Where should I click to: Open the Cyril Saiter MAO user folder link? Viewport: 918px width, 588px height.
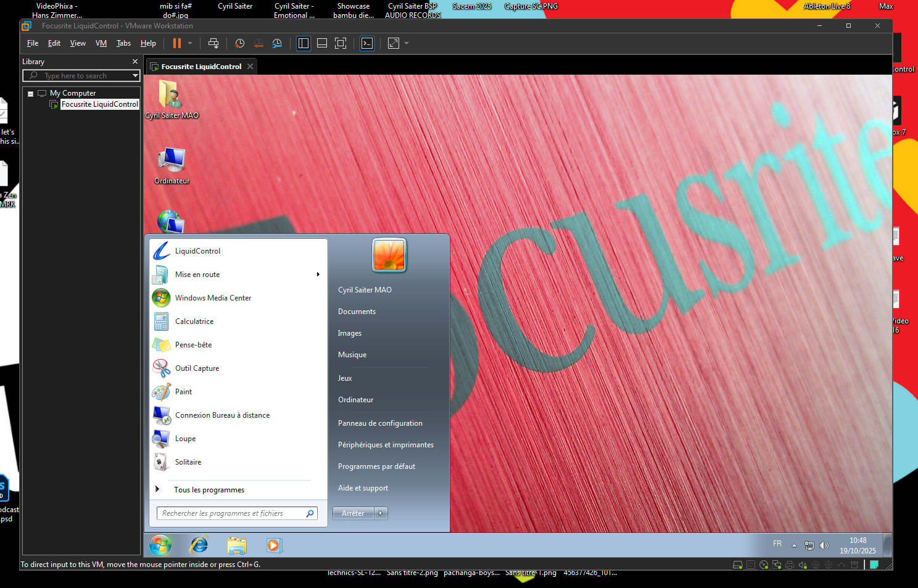click(365, 290)
